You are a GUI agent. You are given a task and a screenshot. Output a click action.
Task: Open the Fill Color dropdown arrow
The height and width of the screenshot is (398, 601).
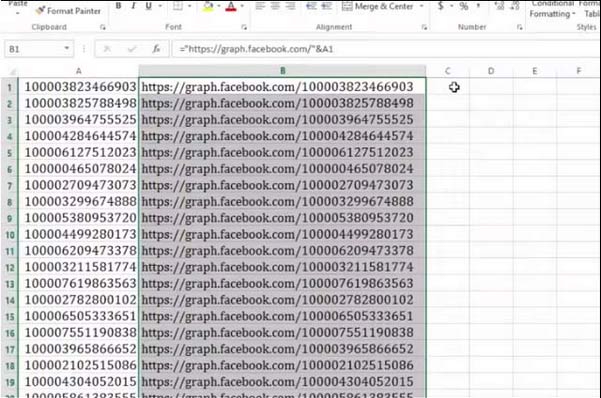(219, 6)
